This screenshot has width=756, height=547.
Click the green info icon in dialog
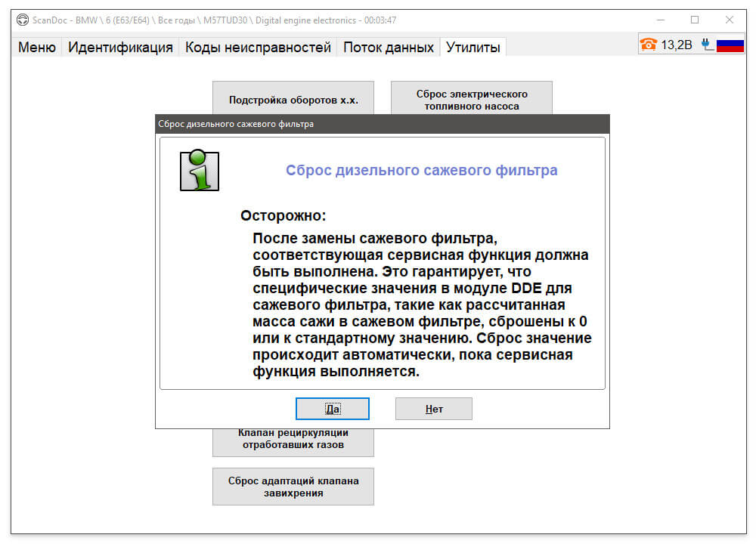[199, 170]
